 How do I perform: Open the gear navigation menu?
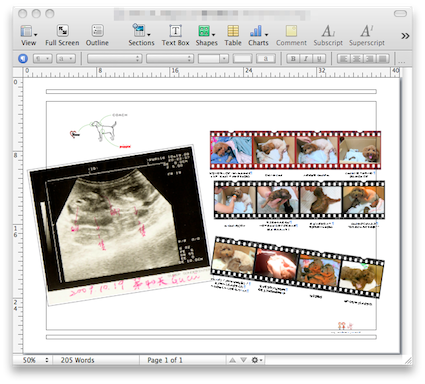(257, 360)
